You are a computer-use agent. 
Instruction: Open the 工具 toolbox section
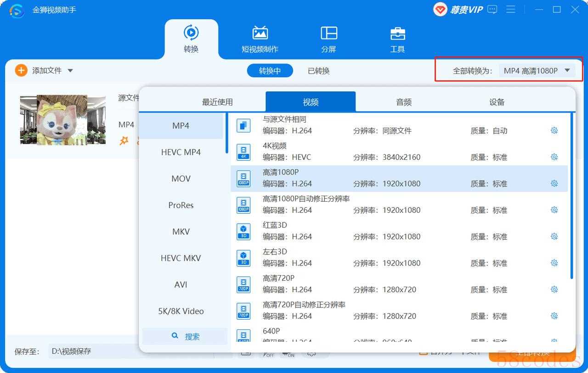[x=397, y=40]
